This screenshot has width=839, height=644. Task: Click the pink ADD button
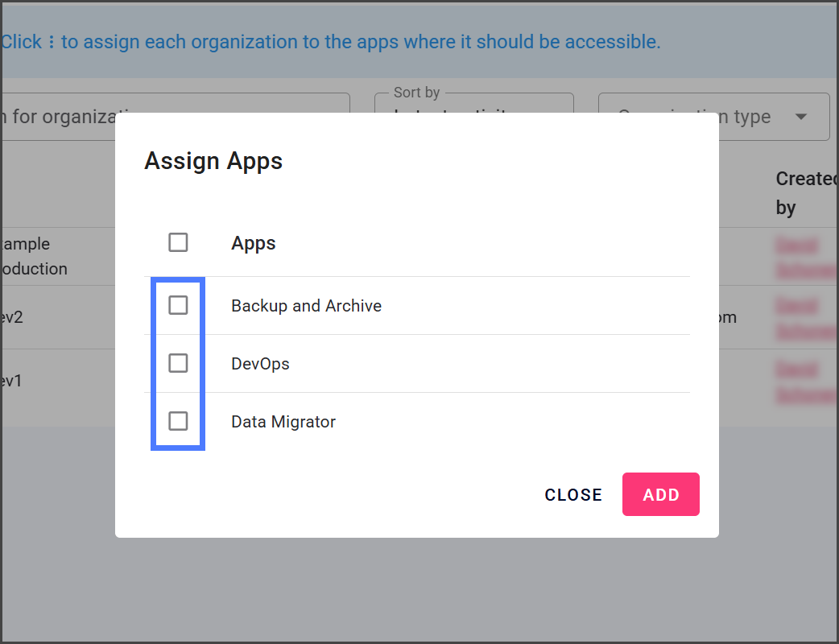(x=660, y=494)
